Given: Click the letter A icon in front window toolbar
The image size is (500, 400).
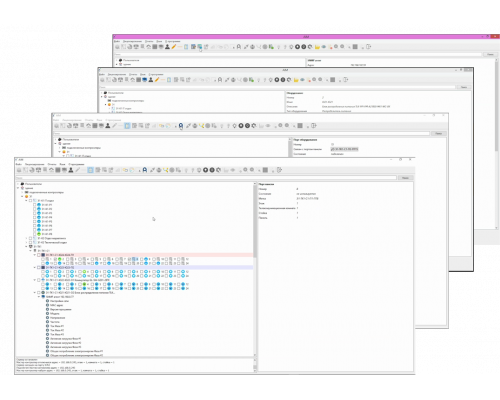Looking at the screenshot, I should pyautogui.click(x=145, y=170).
